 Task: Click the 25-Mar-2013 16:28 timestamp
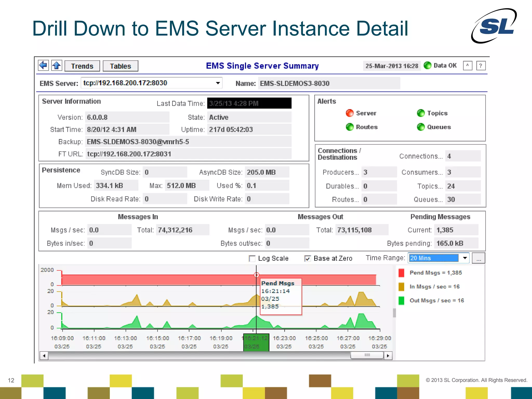point(392,66)
